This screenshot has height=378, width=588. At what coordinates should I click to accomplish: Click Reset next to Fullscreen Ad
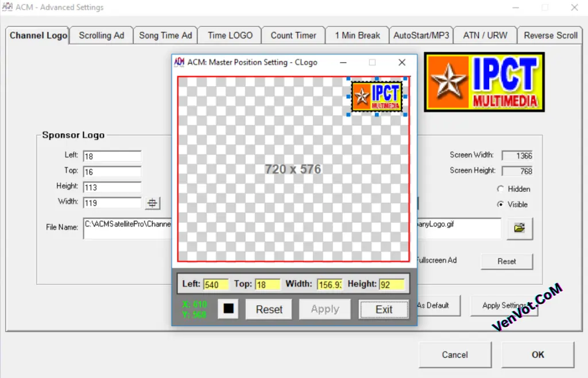pyautogui.click(x=506, y=261)
